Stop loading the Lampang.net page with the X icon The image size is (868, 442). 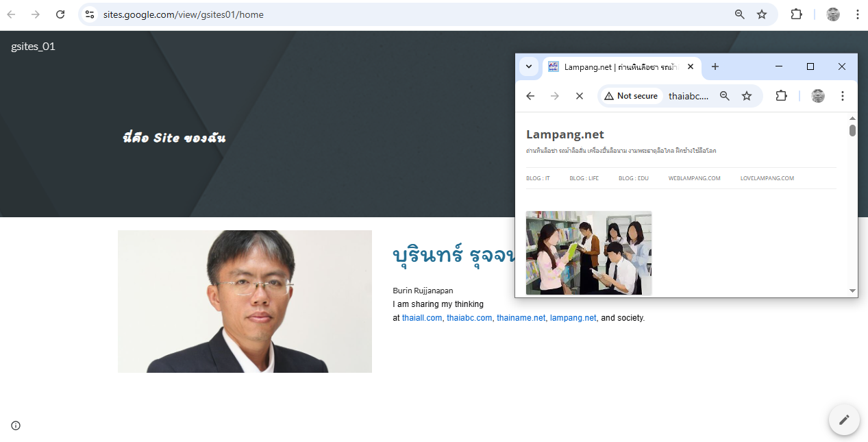[579, 96]
